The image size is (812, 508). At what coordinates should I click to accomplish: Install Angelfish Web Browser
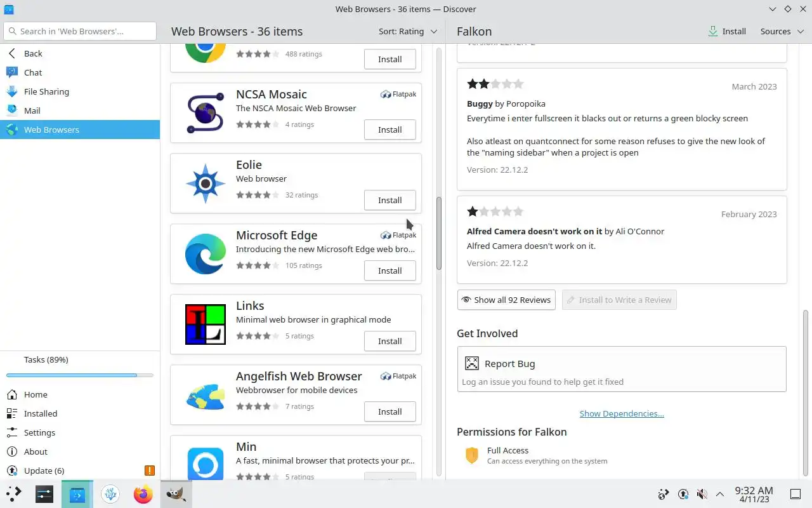click(x=390, y=411)
